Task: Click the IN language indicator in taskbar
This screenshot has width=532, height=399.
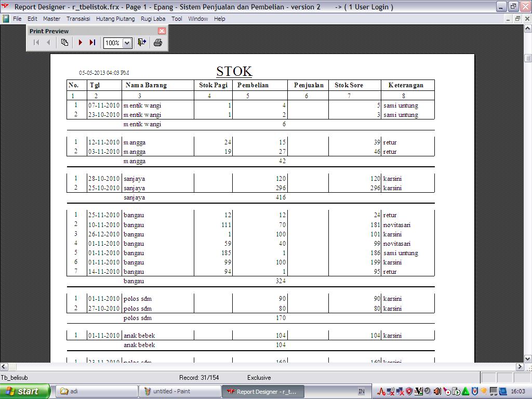Action: [362, 391]
